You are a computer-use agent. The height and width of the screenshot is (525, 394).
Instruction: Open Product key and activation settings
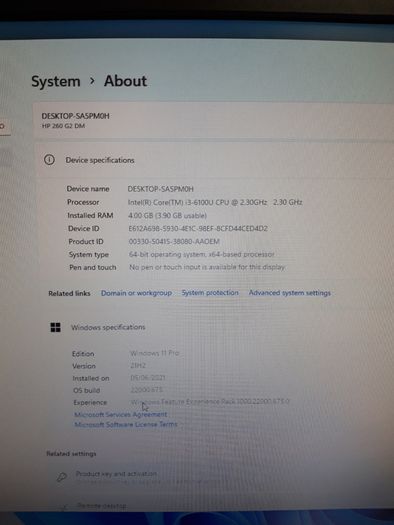116,474
